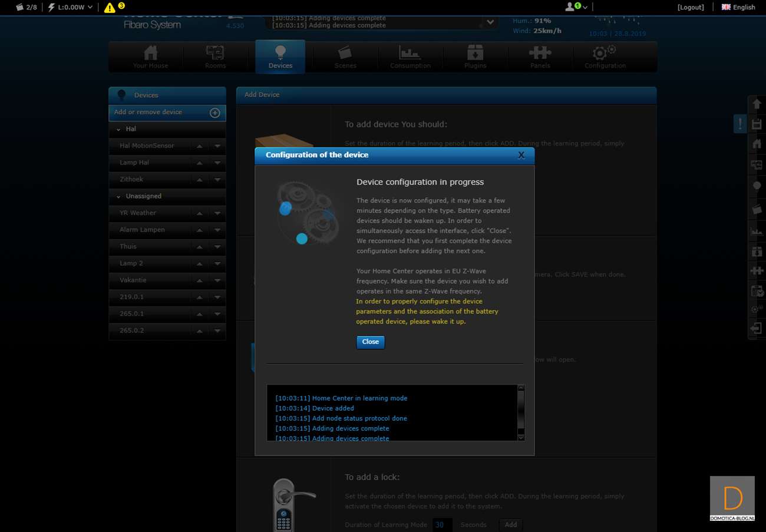Click the panels puzzle icon in right sidebar

(757, 271)
